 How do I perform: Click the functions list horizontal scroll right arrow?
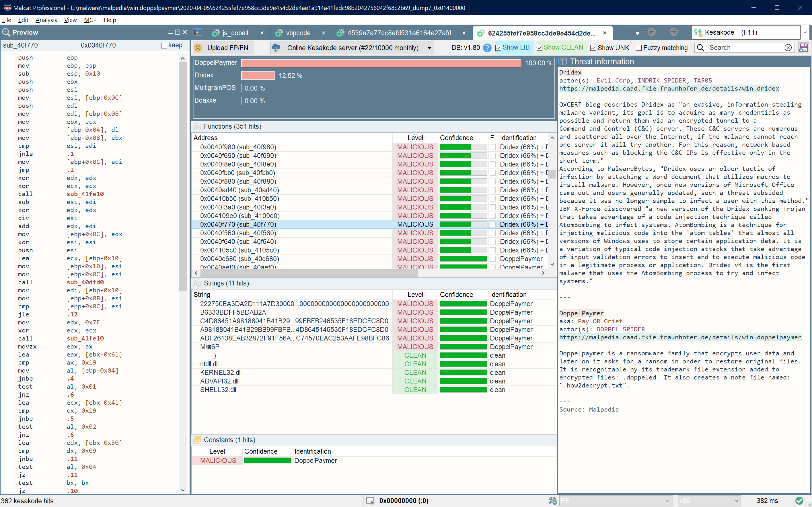coord(543,273)
